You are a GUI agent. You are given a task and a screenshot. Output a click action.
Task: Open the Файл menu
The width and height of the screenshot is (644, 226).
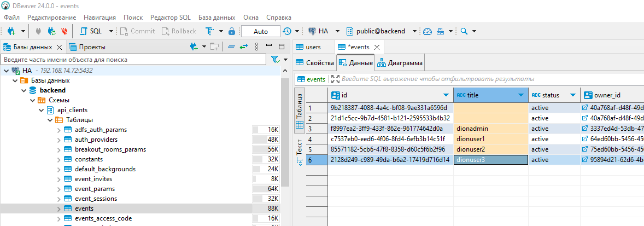pos(11,18)
